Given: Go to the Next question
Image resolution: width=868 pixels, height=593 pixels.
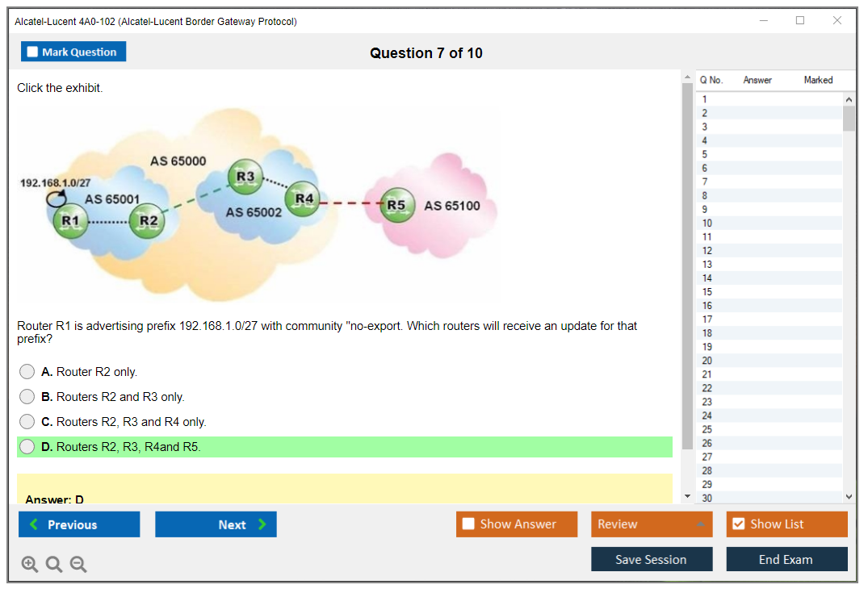Looking at the screenshot, I should (216, 524).
